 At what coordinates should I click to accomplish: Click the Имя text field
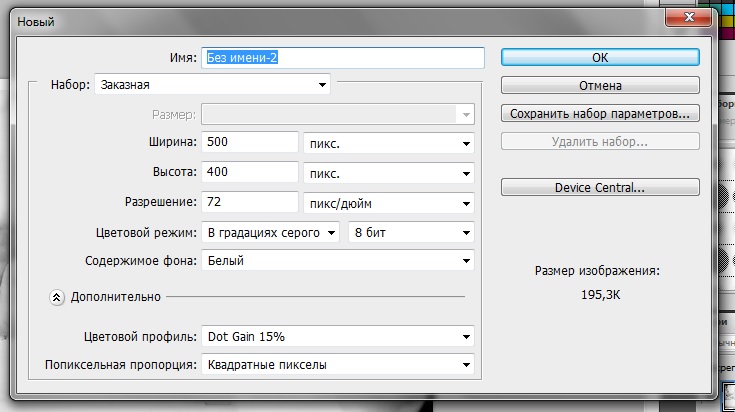(x=342, y=58)
